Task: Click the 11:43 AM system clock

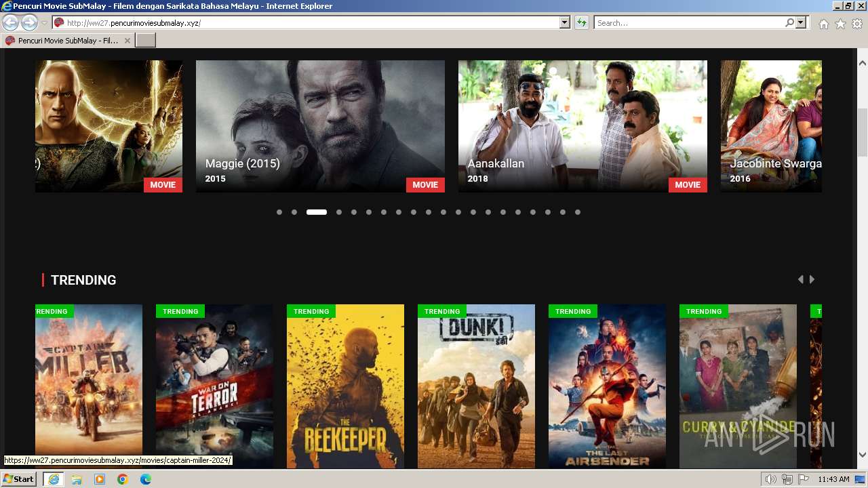Action: pyautogui.click(x=833, y=479)
